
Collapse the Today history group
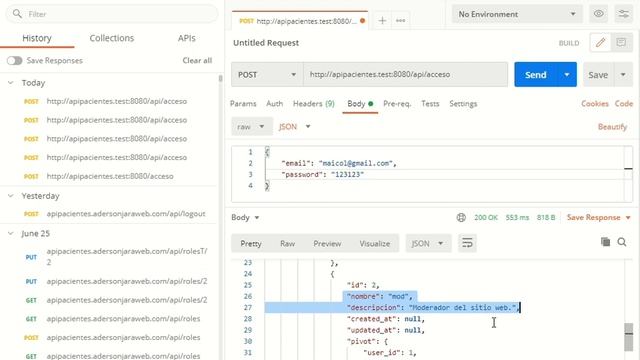[11, 82]
